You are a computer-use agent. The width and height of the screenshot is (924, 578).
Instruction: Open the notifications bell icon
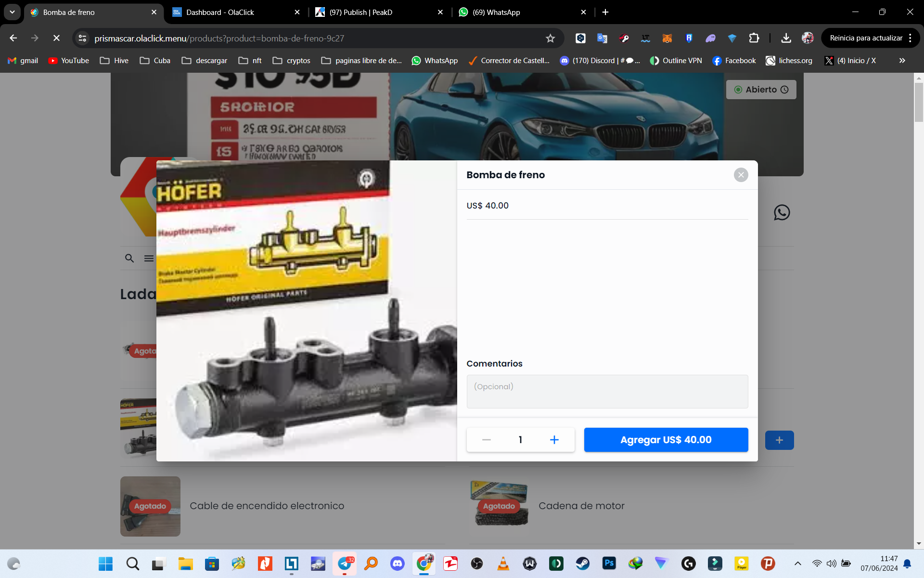click(907, 564)
